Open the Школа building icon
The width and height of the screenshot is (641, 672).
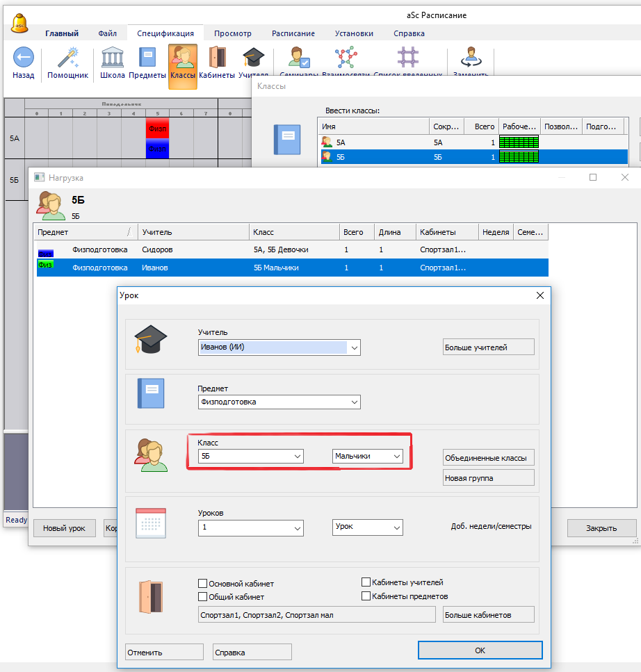[x=113, y=58]
